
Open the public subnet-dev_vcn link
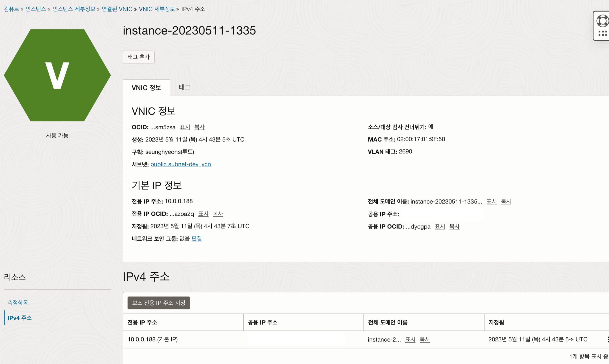tap(180, 164)
